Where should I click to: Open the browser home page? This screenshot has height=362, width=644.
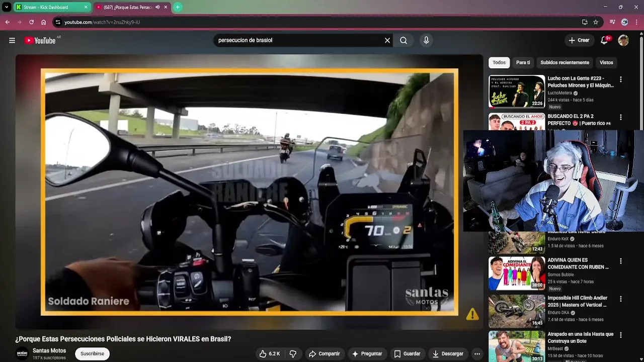pos(43,22)
